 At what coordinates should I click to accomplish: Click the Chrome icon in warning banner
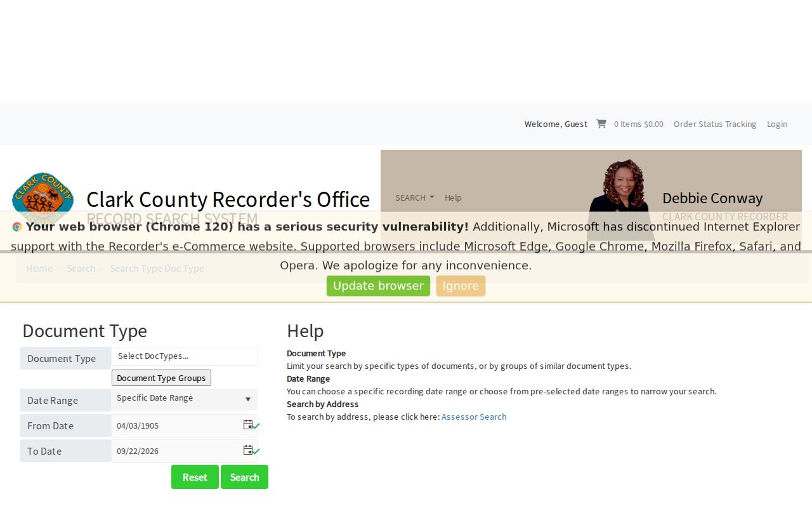tap(17, 227)
